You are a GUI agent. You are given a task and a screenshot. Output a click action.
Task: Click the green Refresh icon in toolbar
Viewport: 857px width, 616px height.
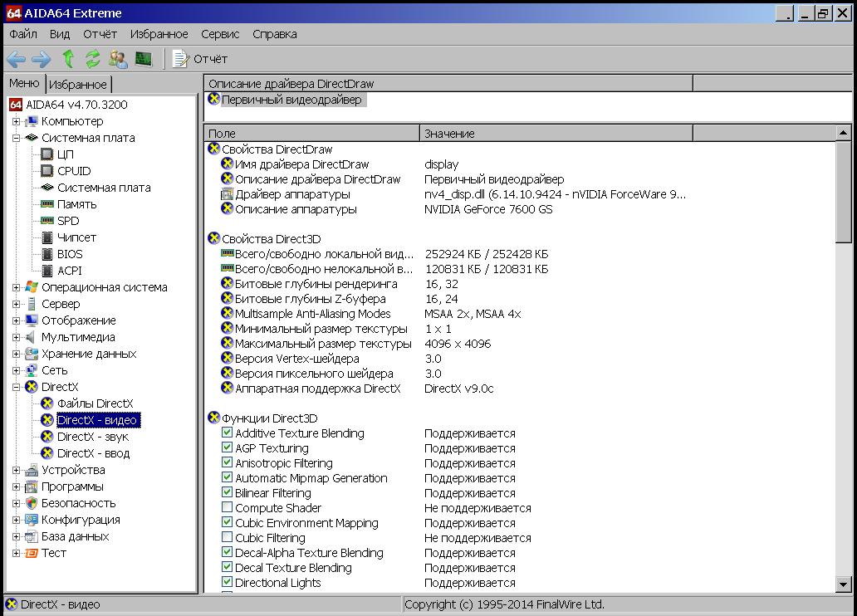click(92, 59)
